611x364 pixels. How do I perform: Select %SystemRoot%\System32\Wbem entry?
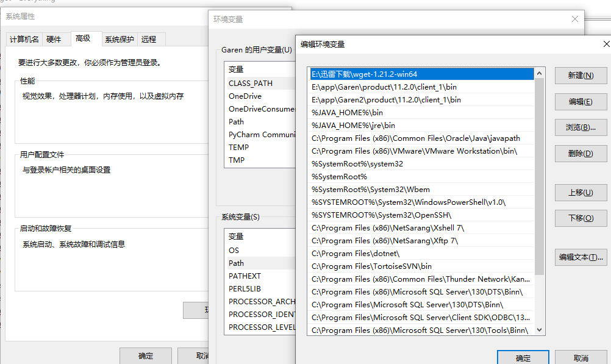pyautogui.click(x=421, y=190)
